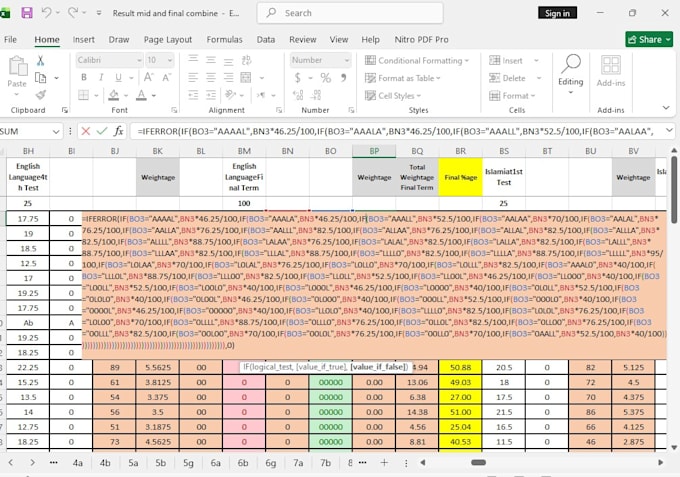The height and width of the screenshot is (477, 680).
Task: Click the Editing search magnifier icon
Action: click(571, 64)
